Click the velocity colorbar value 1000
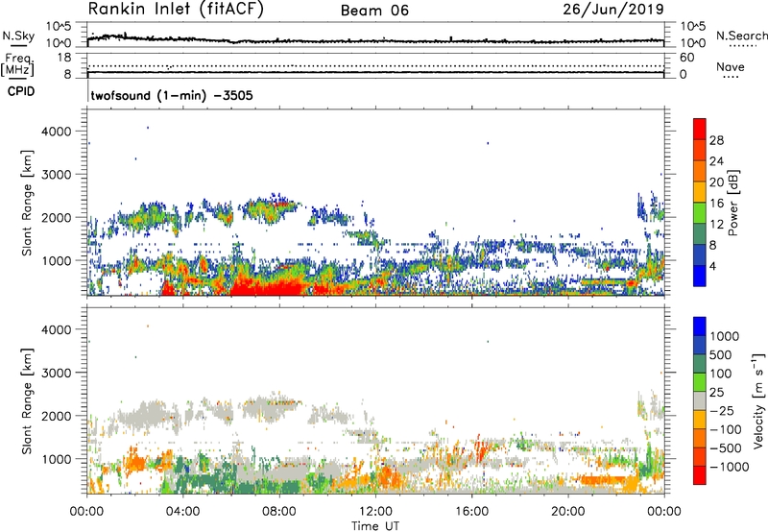 point(725,336)
